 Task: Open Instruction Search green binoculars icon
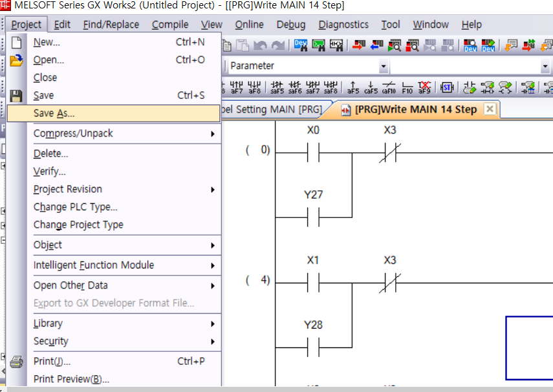(x=318, y=45)
